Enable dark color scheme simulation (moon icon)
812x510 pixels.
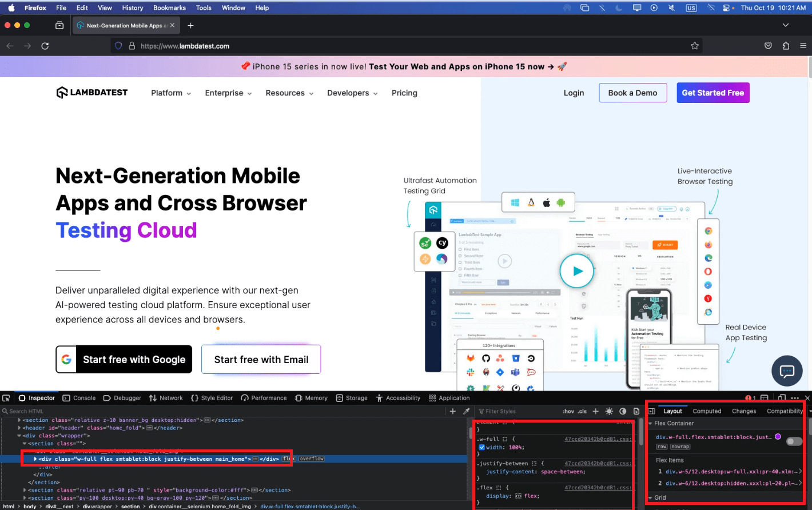point(623,411)
